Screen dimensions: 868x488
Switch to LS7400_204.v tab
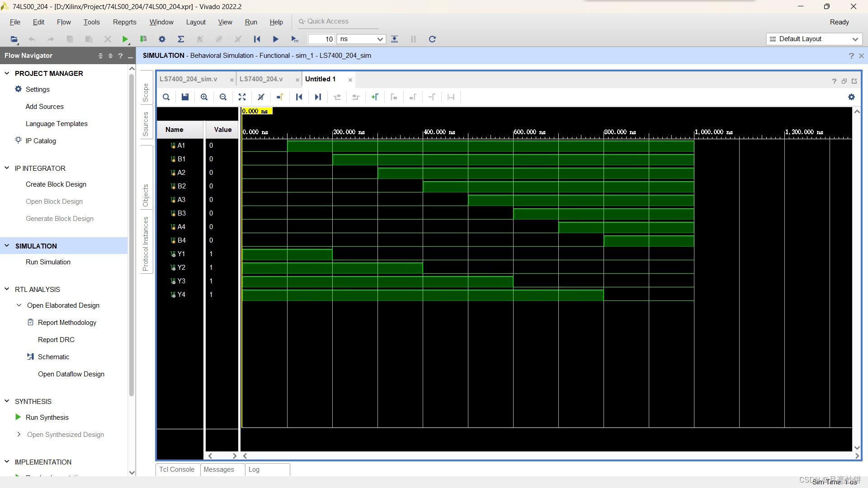click(261, 79)
